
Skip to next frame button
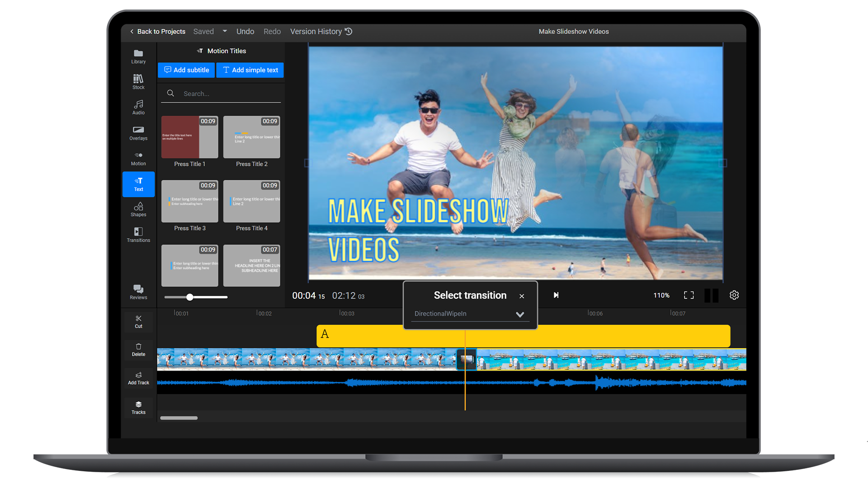click(556, 295)
